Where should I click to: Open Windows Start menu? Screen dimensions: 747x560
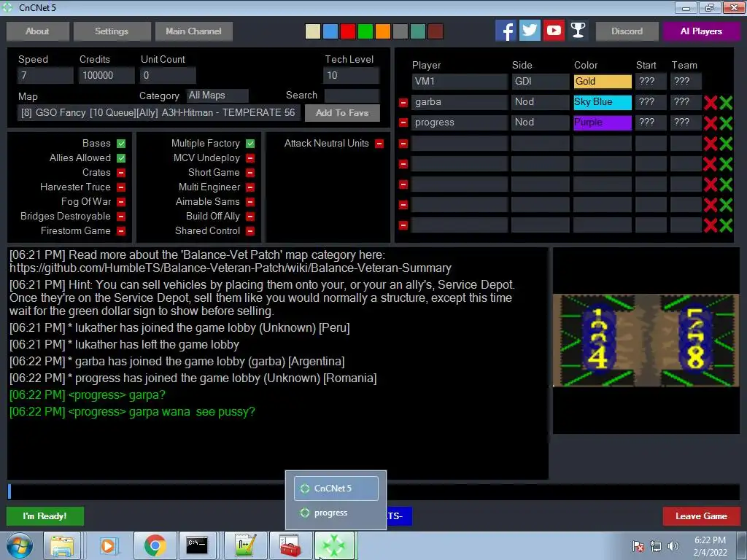(x=20, y=545)
